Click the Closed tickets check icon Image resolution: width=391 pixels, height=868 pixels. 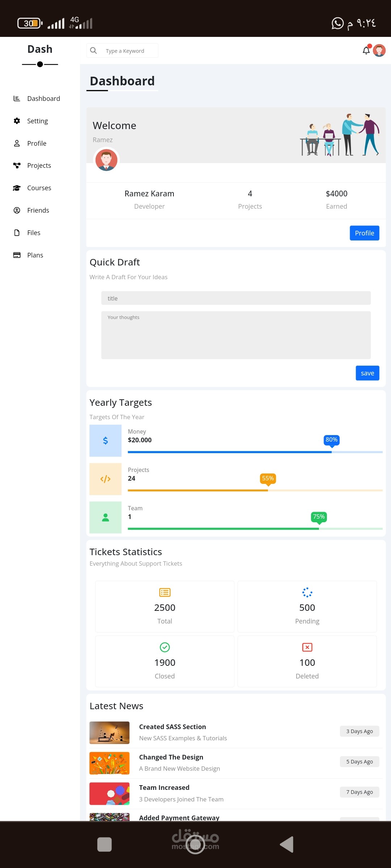[165, 647]
